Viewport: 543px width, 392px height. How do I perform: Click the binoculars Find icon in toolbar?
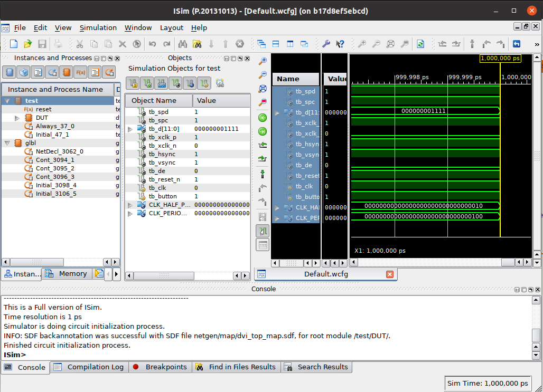click(x=183, y=44)
